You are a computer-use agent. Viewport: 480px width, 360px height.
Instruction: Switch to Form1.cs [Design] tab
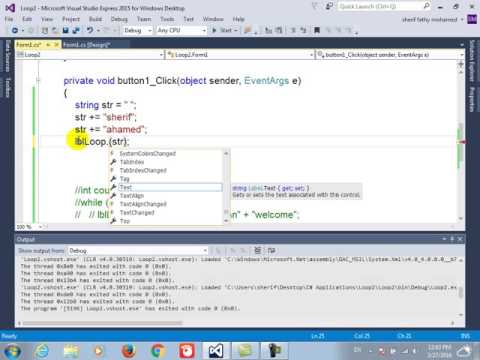coord(87,45)
